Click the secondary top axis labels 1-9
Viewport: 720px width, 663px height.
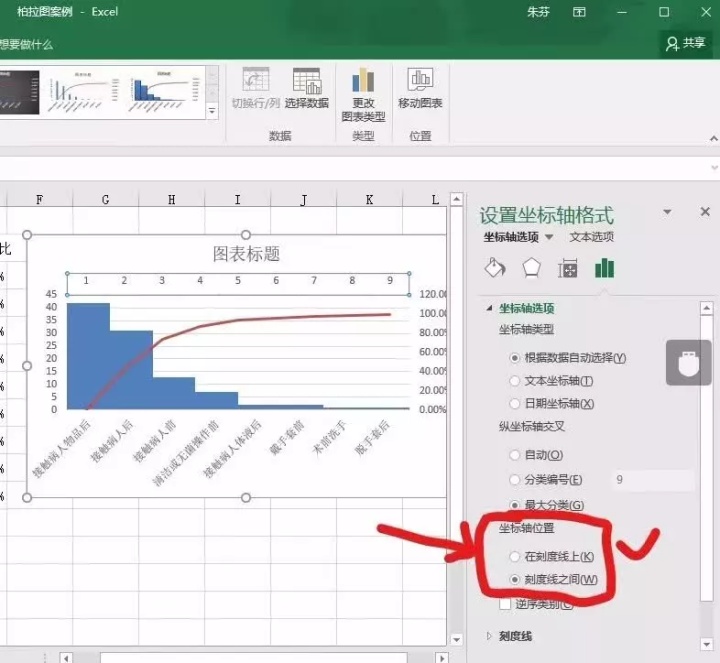click(238, 283)
